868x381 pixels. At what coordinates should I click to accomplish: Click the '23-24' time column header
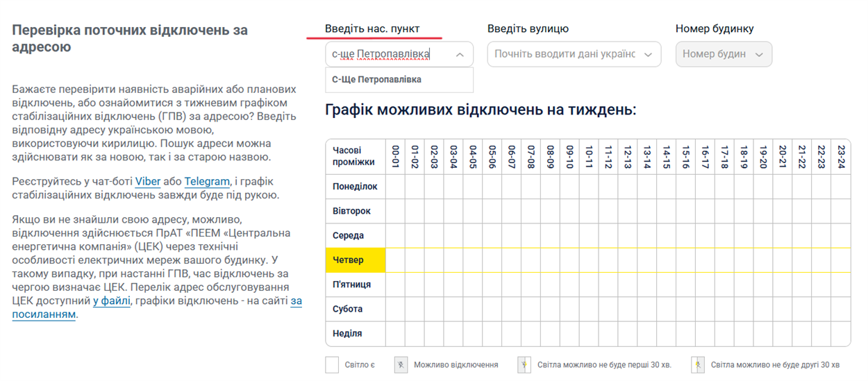841,157
